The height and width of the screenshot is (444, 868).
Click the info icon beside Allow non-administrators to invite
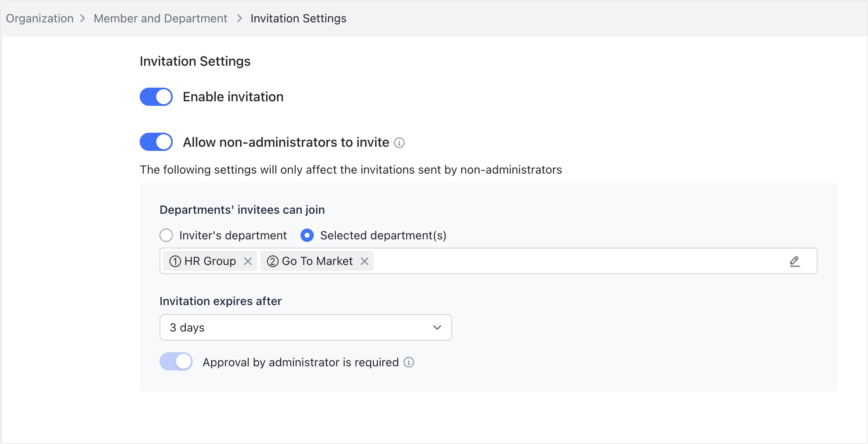click(399, 143)
